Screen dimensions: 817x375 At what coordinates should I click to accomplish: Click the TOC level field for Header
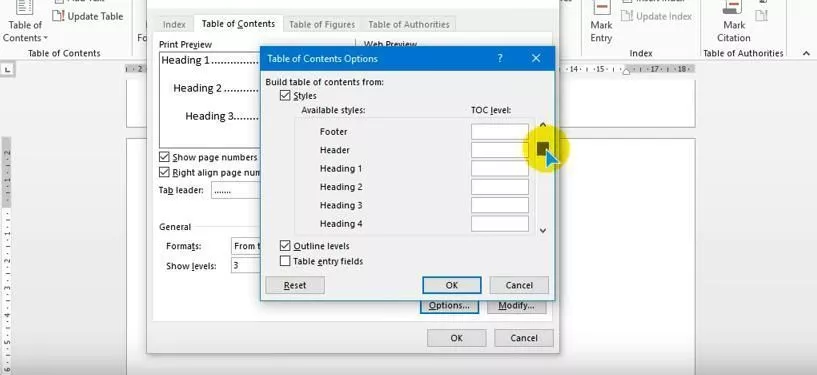[500, 150]
